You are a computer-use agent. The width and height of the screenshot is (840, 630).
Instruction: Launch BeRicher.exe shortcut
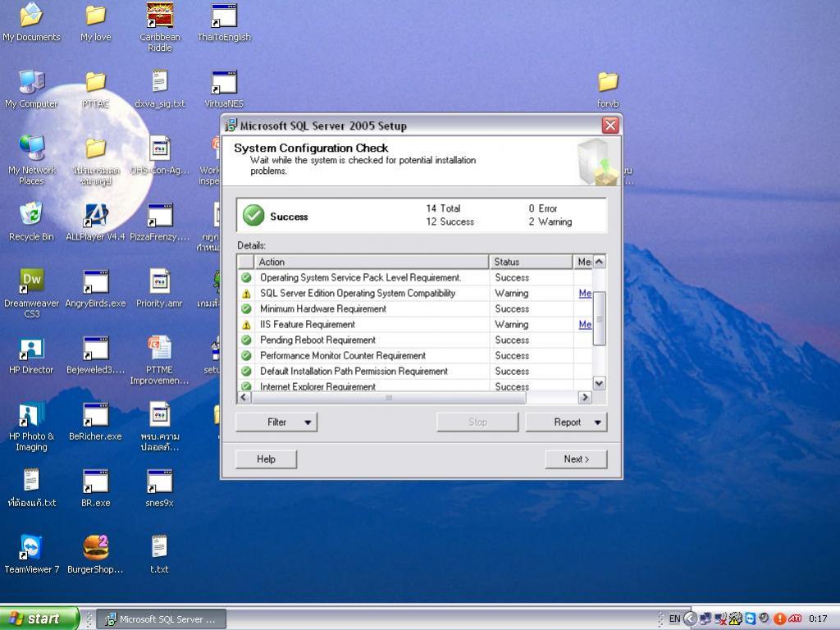(x=96, y=422)
